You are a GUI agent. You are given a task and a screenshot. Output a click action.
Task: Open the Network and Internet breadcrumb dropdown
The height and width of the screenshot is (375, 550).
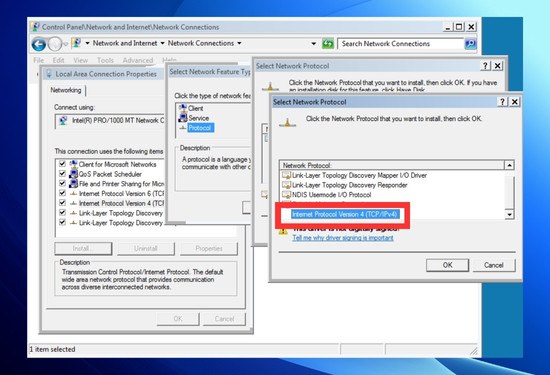162,43
